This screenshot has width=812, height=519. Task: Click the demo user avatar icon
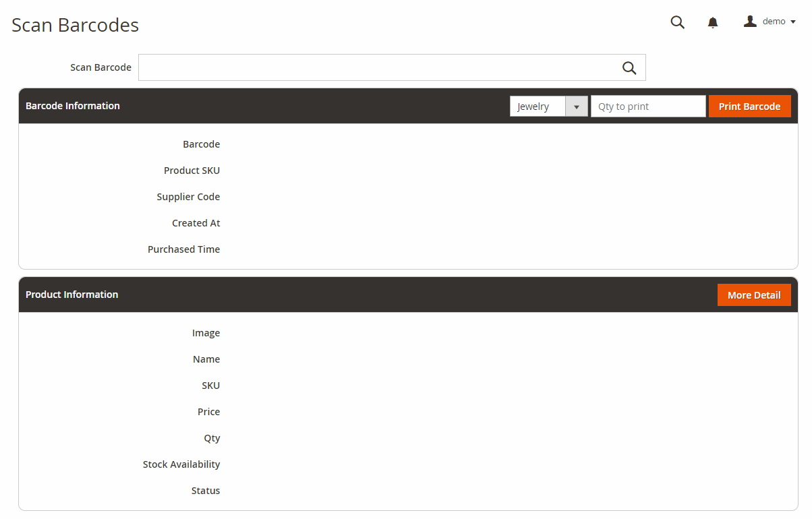click(750, 22)
